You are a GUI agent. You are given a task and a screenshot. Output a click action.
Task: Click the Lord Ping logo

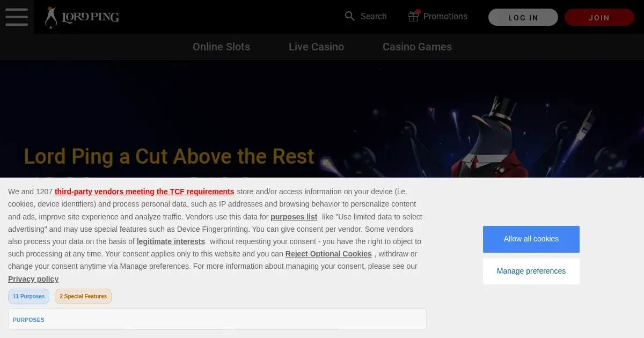[x=82, y=17]
